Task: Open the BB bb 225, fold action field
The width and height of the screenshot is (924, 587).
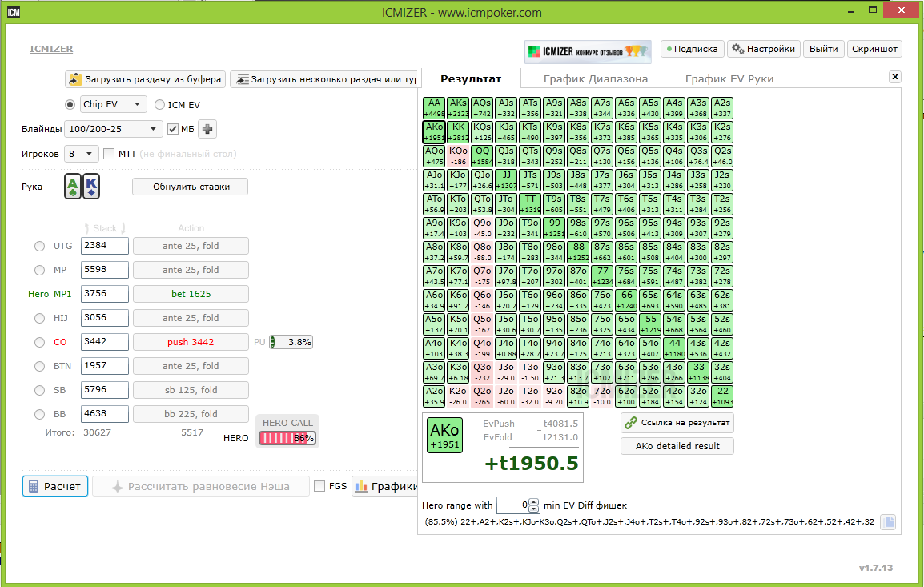Action: click(191, 414)
